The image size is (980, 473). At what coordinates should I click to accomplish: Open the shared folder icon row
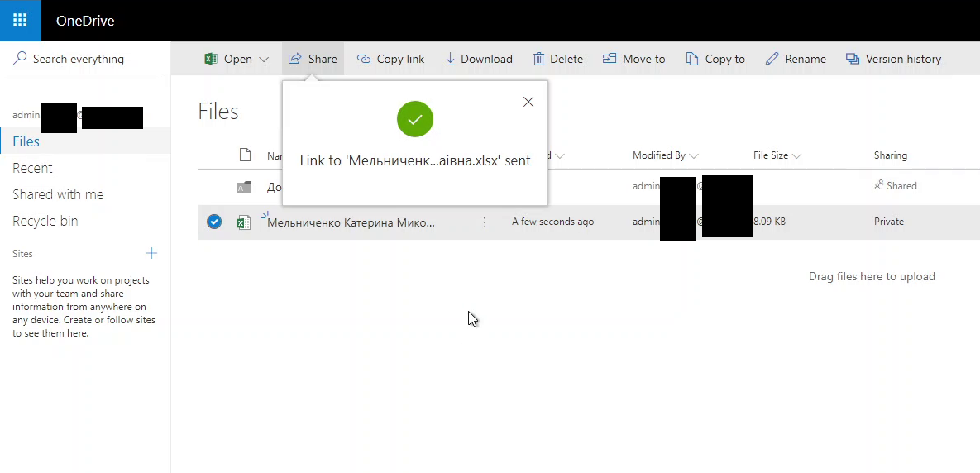tap(244, 187)
